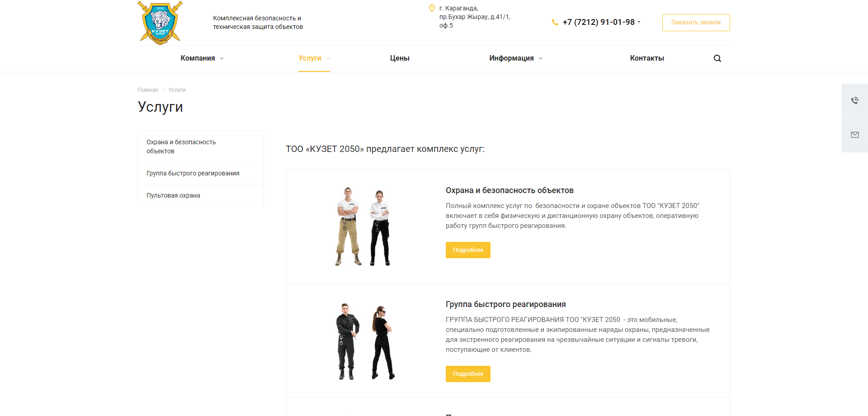Open the Информация menu item
This screenshot has height=416, width=868.
[x=511, y=58]
